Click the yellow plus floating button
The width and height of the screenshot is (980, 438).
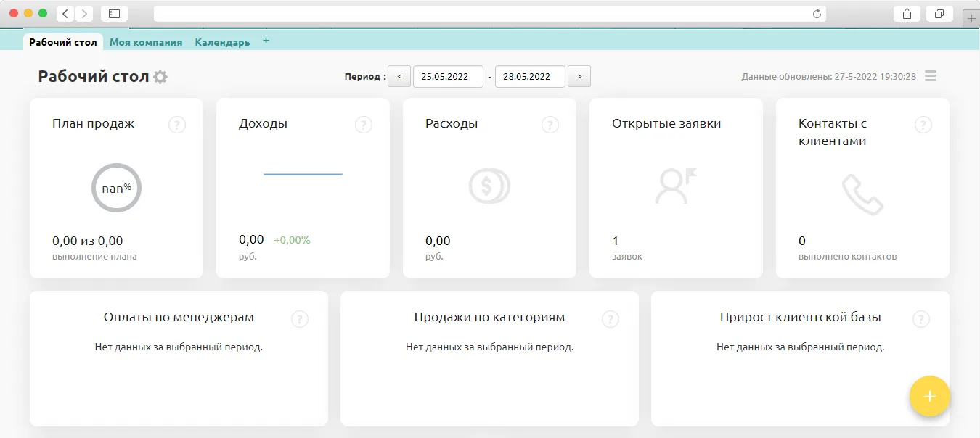[x=930, y=396]
